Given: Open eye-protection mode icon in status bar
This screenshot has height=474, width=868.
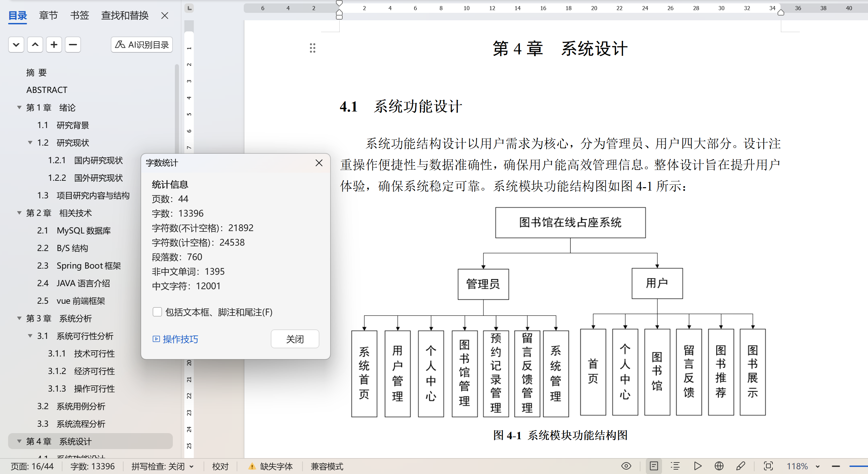Looking at the screenshot, I should [626, 466].
